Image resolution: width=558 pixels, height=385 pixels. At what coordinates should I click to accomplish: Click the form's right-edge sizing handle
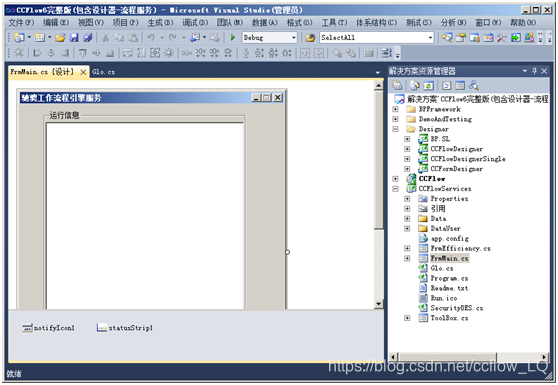coord(288,252)
